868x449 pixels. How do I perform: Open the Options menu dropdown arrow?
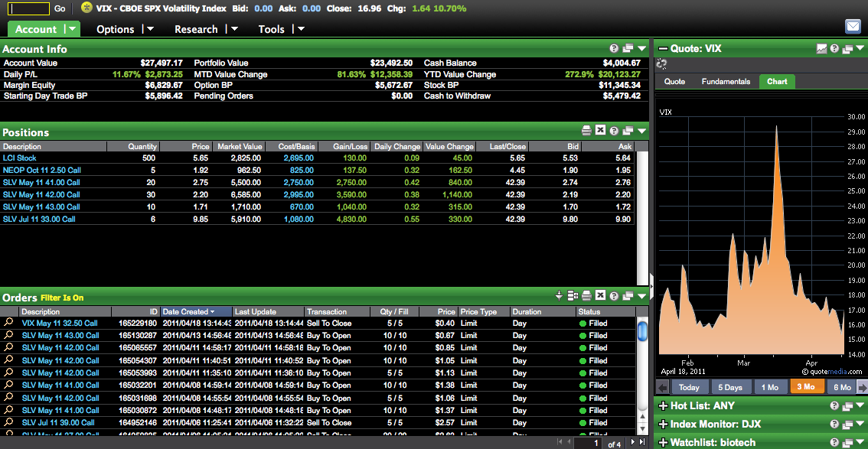pos(149,29)
